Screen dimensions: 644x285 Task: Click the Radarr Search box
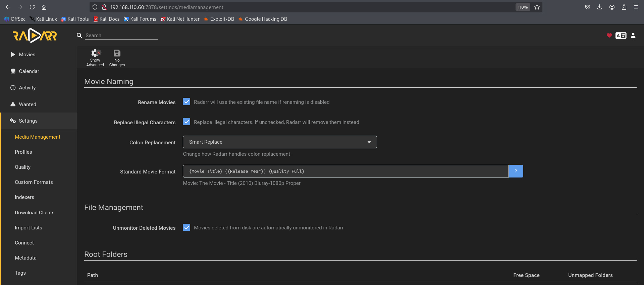[121, 35]
